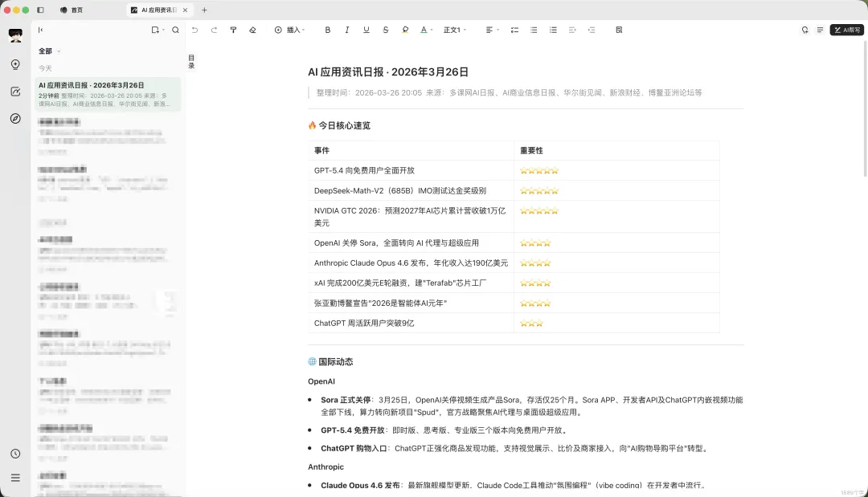Redo the last edit

point(214,30)
